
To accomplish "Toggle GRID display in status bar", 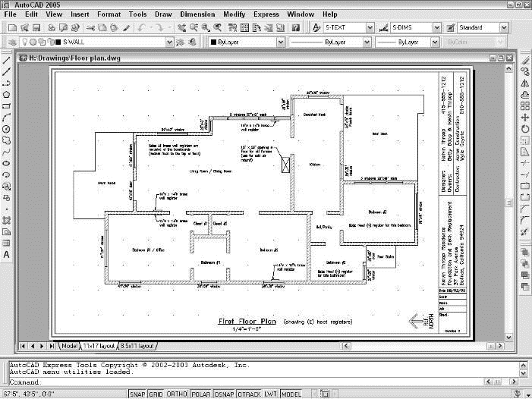I will pos(156,394).
